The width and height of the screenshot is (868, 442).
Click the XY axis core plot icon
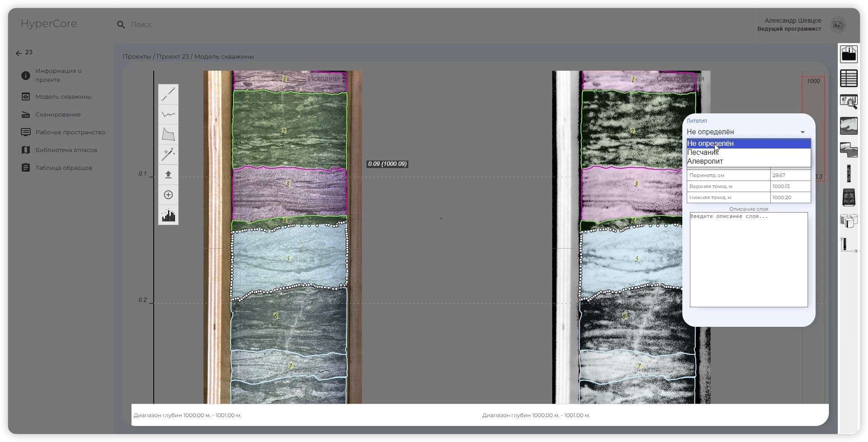pyautogui.click(x=848, y=245)
